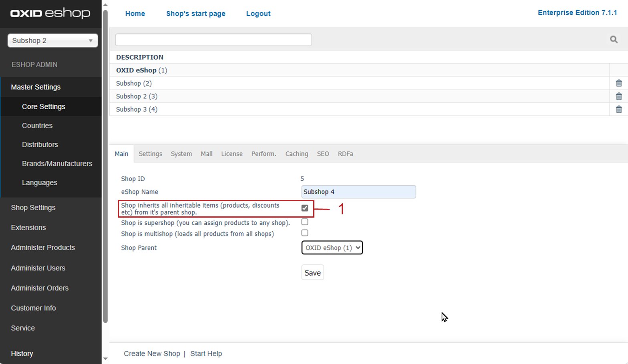Click the search magnifier icon

(614, 39)
